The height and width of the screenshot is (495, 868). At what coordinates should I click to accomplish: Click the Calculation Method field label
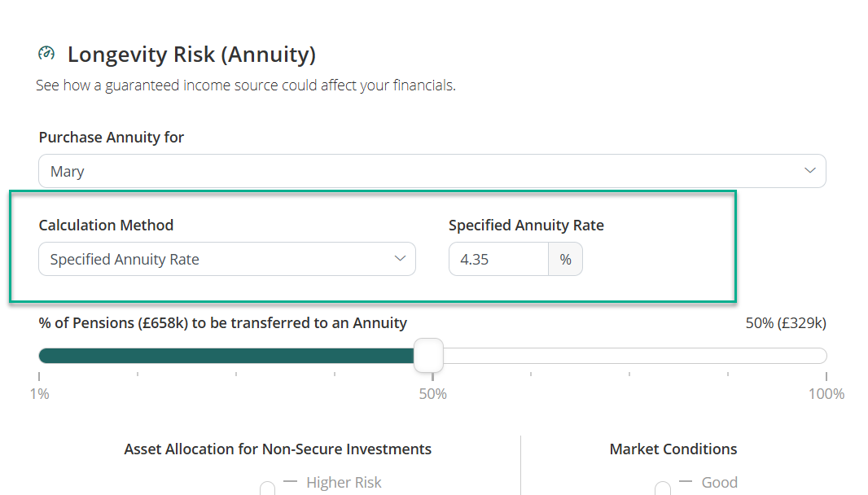[106, 225]
